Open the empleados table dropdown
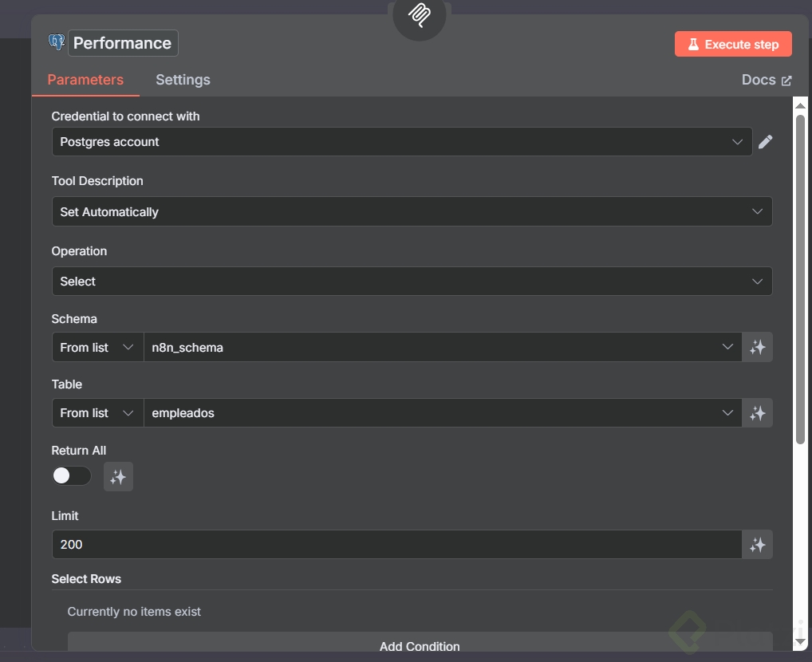The image size is (812, 662). (442, 413)
